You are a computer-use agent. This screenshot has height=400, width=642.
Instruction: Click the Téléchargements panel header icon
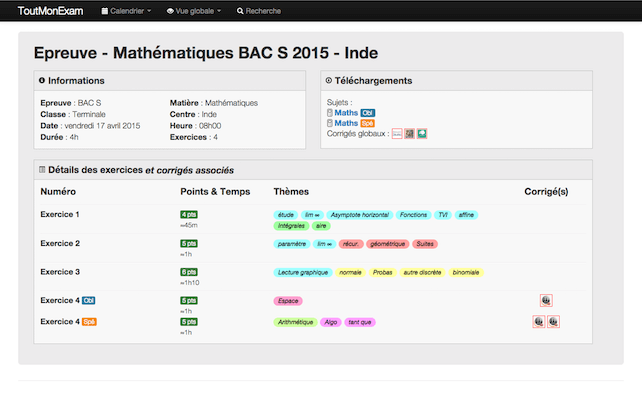pos(330,80)
